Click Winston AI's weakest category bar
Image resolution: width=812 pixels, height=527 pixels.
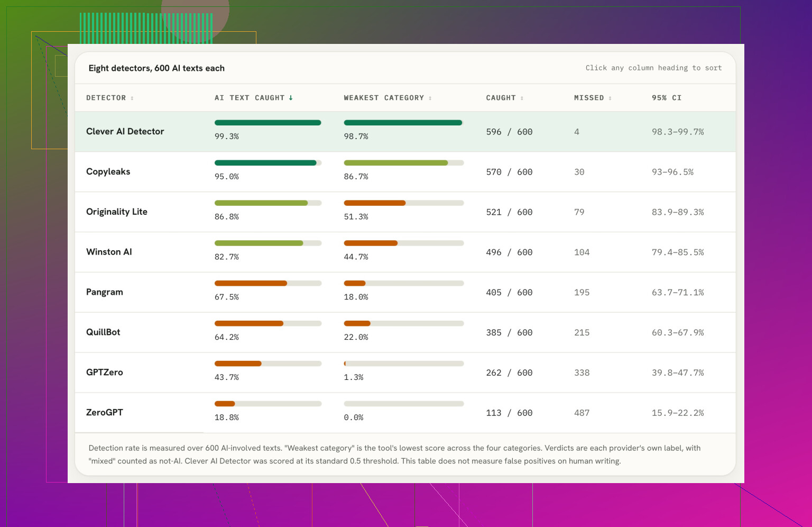[404, 243]
